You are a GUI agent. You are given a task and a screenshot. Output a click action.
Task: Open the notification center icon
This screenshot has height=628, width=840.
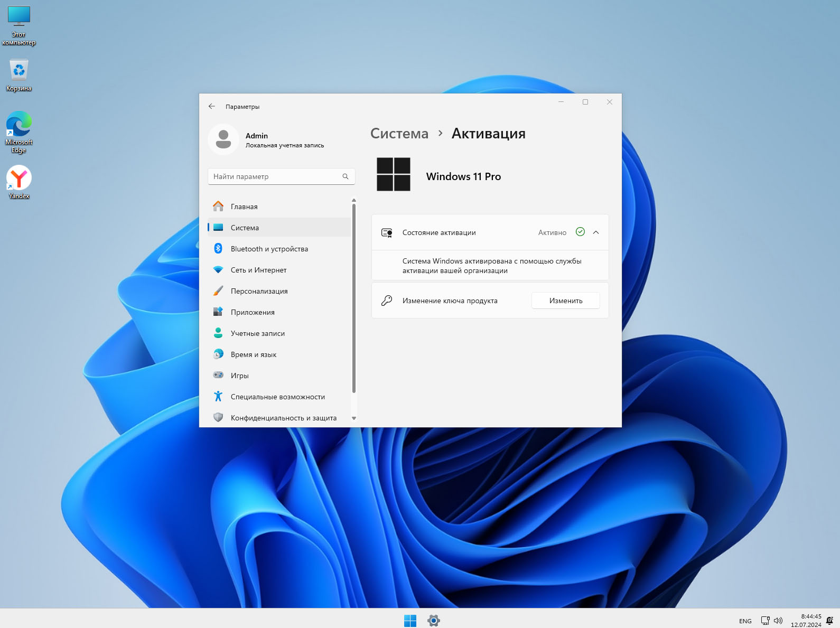829,621
